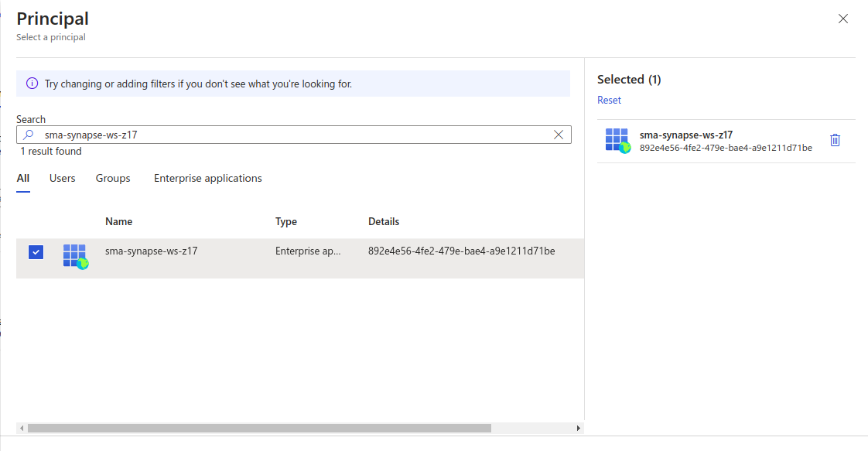Switch to the All tab
Screen dimensions: 868x451
pos(23,179)
